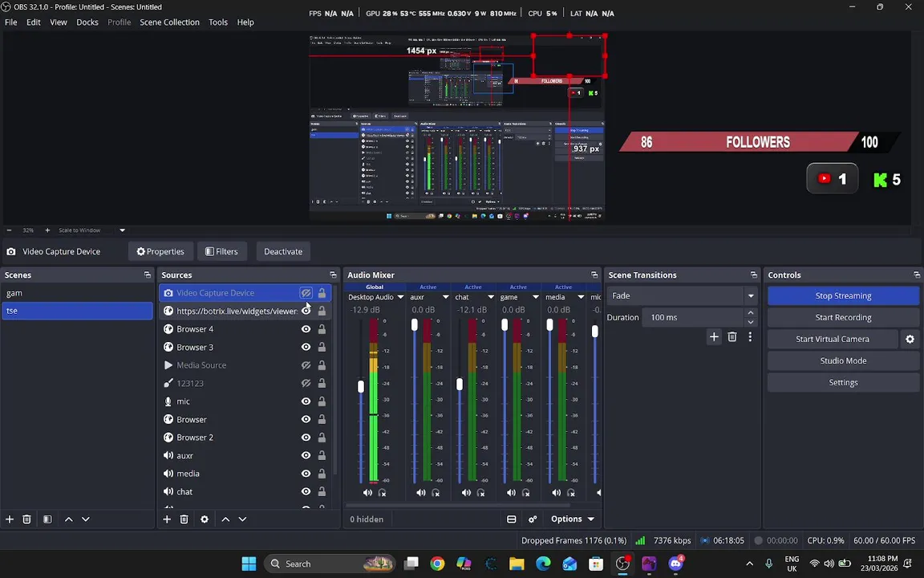Open scene filters icon in Scenes dock
Viewport: 924px width, 578px height.
pyautogui.click(x=48, y=519)
